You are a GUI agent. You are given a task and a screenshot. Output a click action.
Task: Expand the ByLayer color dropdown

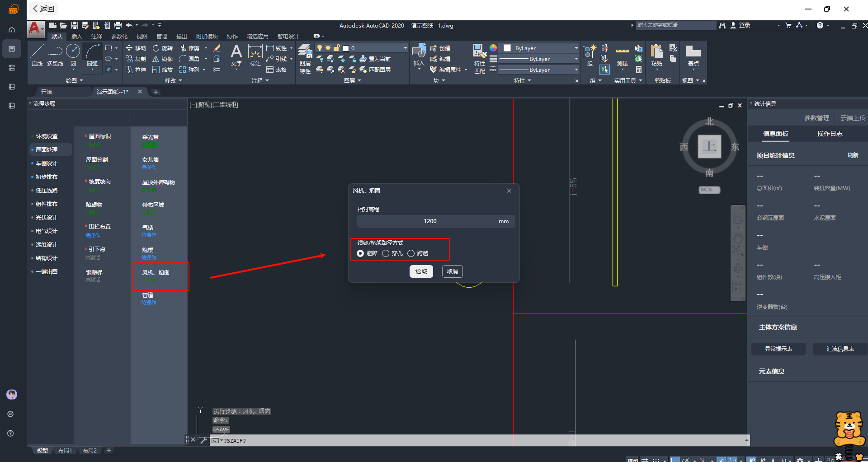576,48
